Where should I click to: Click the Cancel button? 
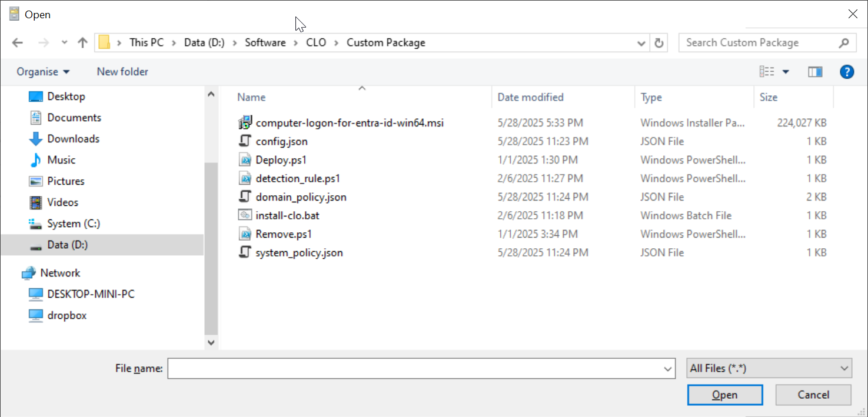813,395
